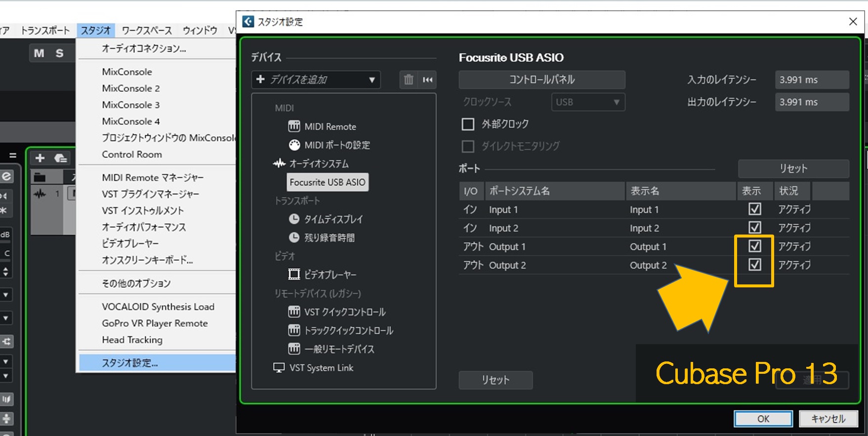Toggle ダイレクトモニタリング checkbox
Viewport: 868px width, 436px height.
pos(468,146)
